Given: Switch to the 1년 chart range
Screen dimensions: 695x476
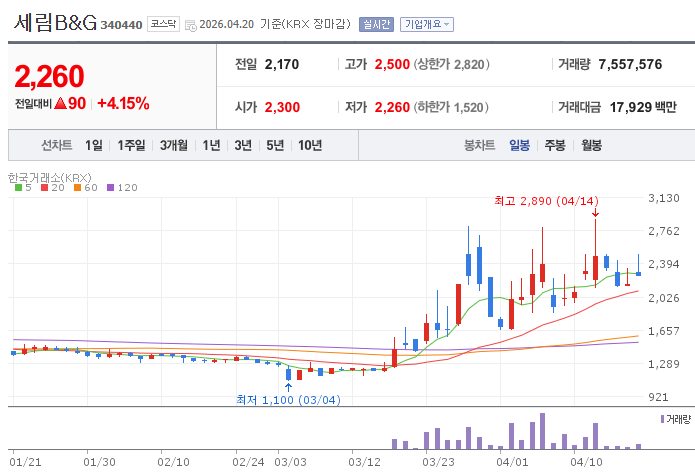Looking at the screenshot, I should (x=211, y=145).
